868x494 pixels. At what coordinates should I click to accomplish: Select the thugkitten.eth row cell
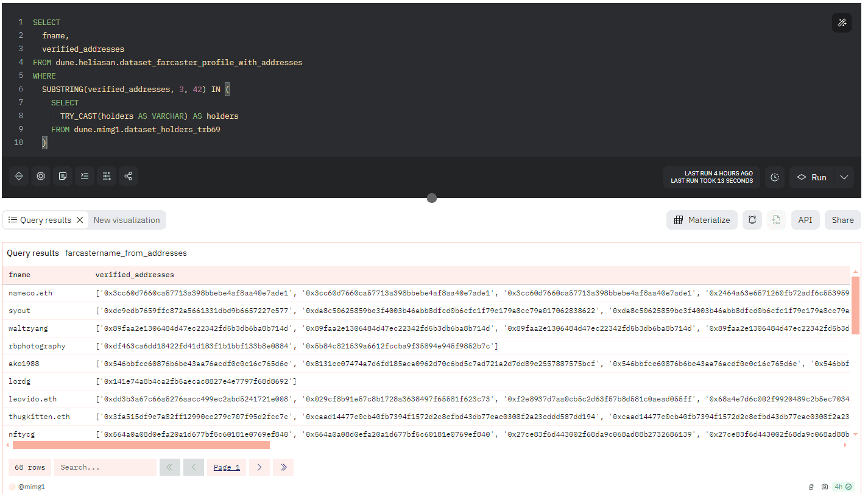tap(39, 417)
